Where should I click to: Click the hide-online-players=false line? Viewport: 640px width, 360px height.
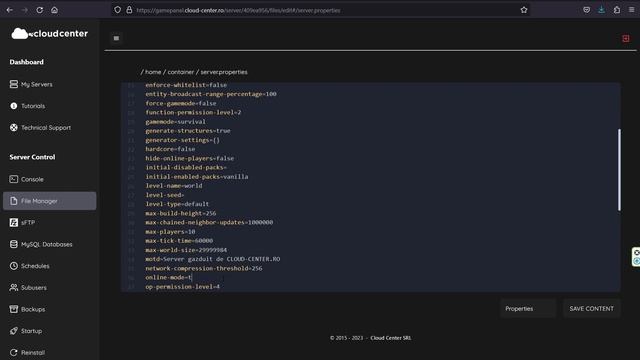(x=190, y=158)
